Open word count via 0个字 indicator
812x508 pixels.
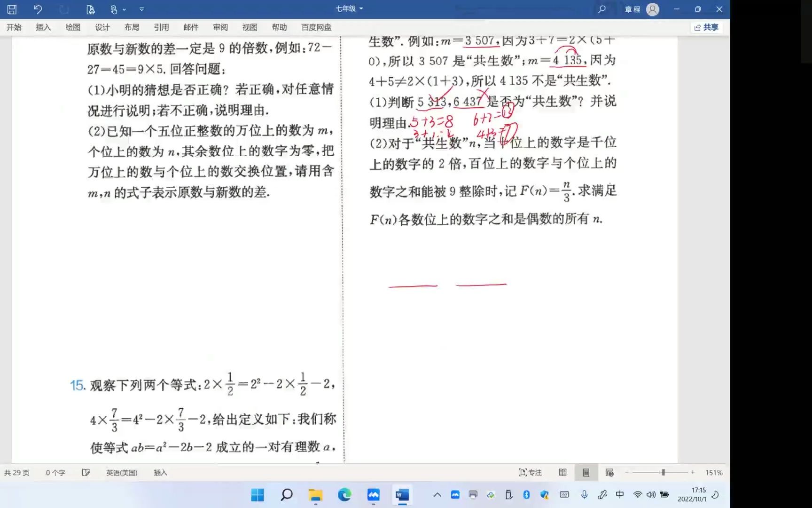(55, 472)
